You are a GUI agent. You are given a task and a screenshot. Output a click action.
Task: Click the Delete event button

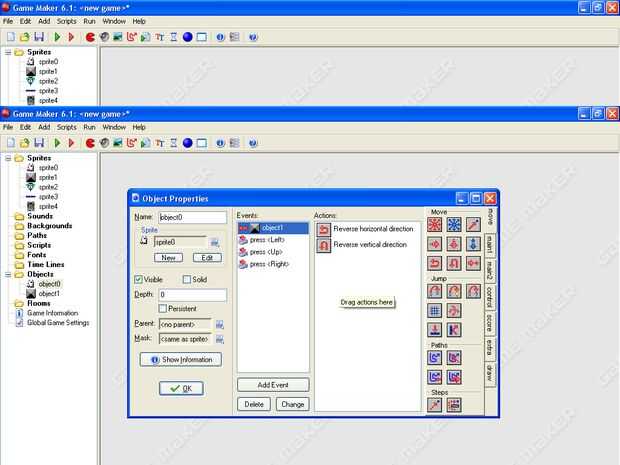point(254,404)
